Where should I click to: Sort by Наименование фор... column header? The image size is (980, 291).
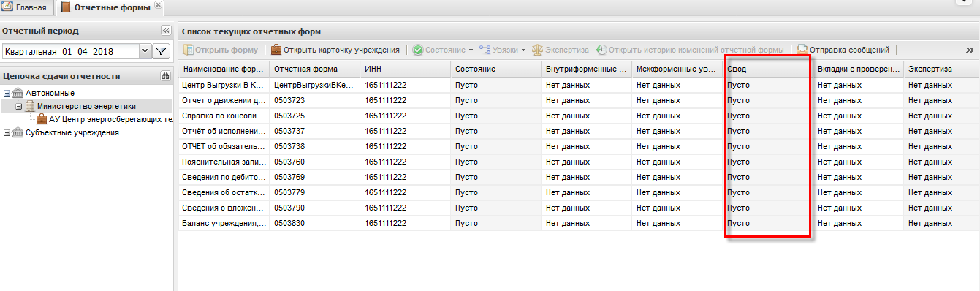(224, 69)
